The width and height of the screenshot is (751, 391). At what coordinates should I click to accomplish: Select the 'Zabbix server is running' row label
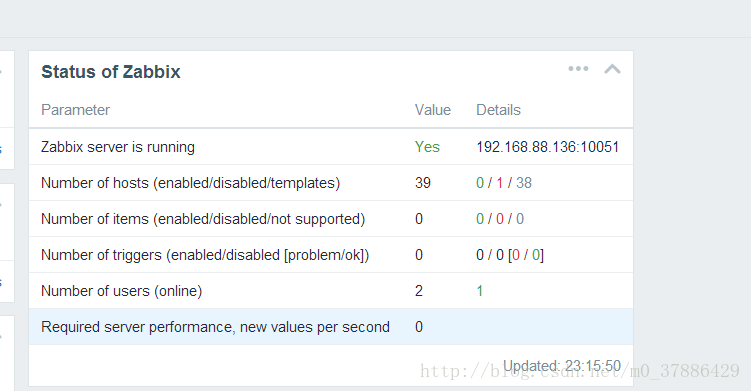(x=118, y=147)
